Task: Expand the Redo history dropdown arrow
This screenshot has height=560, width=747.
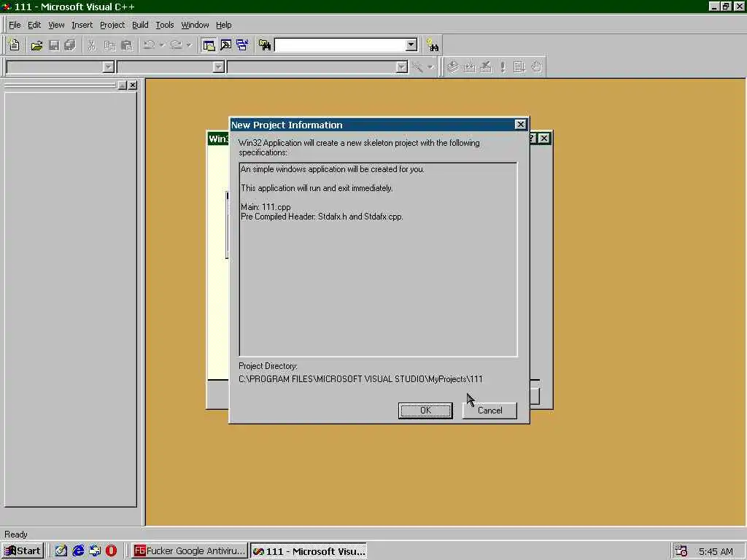Action: 189,45
